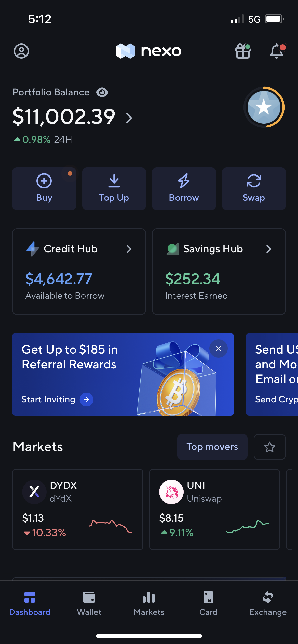Open the loyalty star badge

pyautogui.click(x=264, y=107)
